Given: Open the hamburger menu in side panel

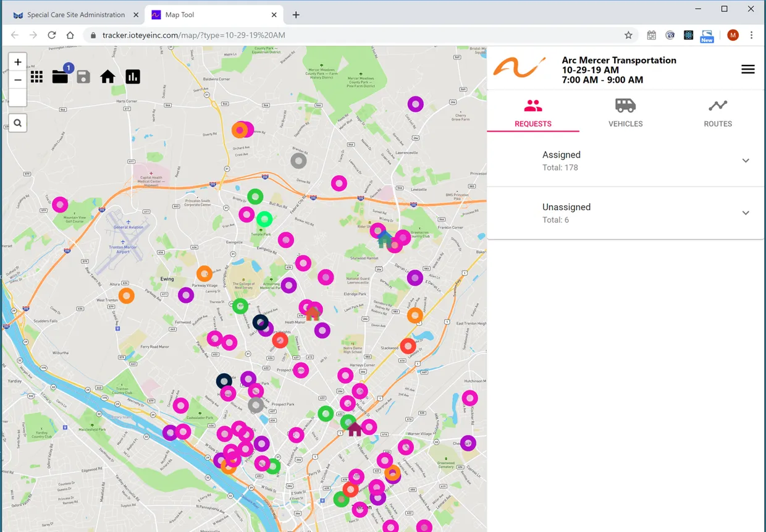Looking at the screenshot, I should (747, 69).
